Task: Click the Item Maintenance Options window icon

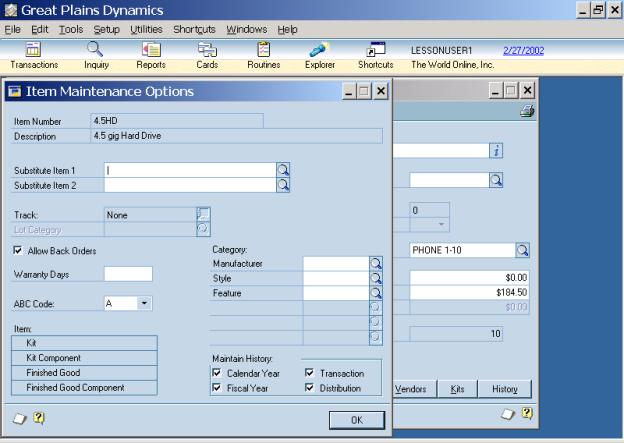Action: (15, 92)
